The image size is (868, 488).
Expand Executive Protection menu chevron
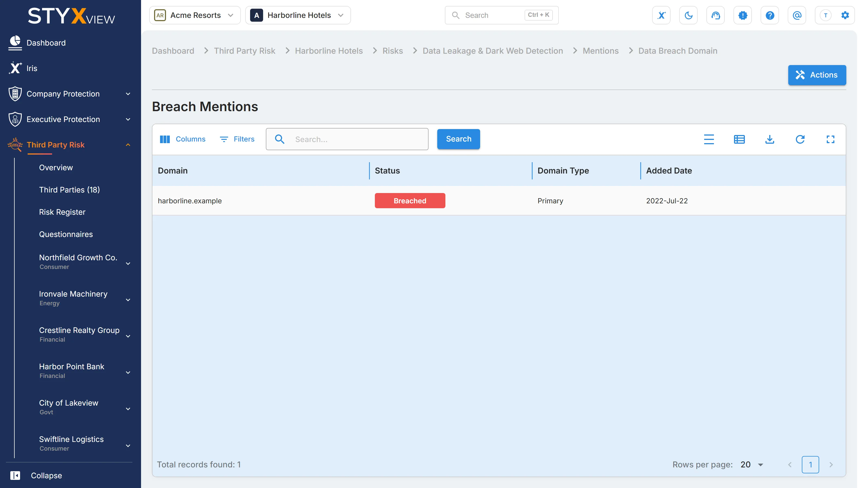click(x=128, y=119)
